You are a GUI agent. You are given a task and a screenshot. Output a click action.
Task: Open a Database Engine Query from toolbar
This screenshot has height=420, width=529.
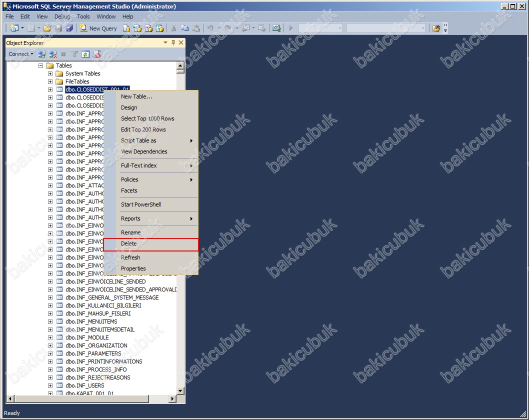[126, 28]
